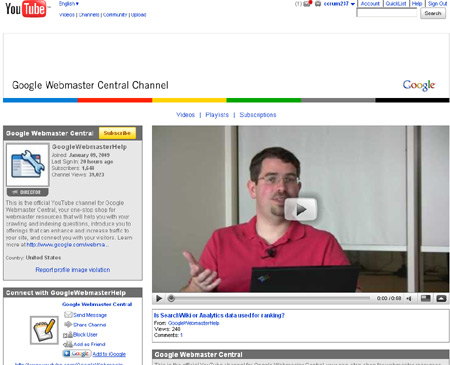Click the Send Message link
The width and height of the screenshot is (450, 365).
click(x=90, y=315)
